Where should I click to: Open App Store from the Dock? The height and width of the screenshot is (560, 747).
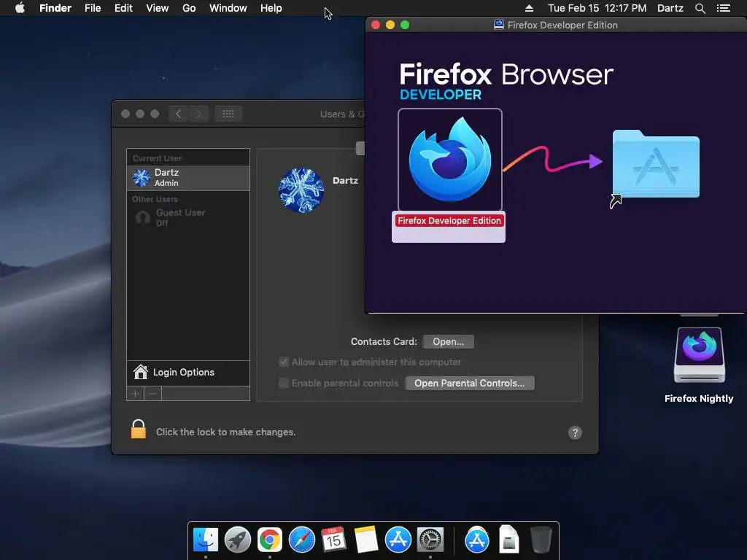[x=398, y=540]
